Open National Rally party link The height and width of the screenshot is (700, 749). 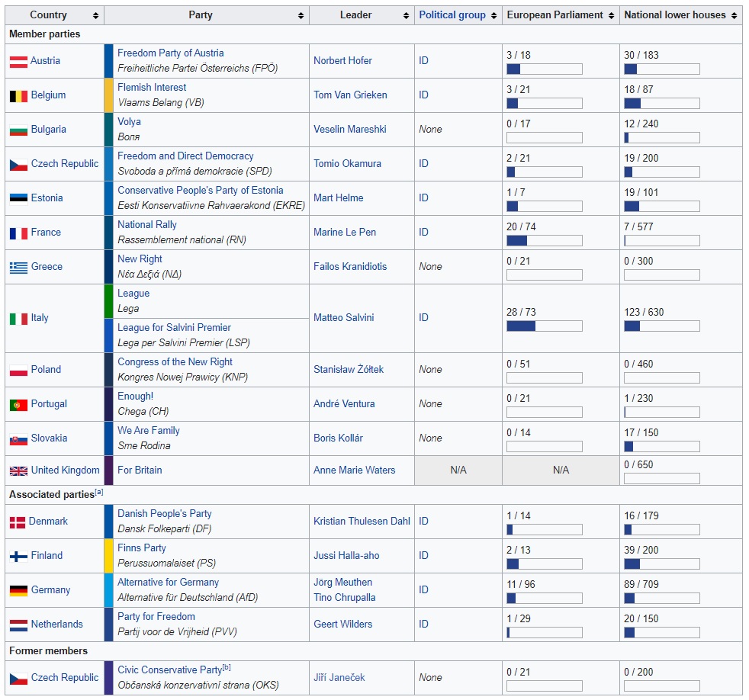point(147,224)
